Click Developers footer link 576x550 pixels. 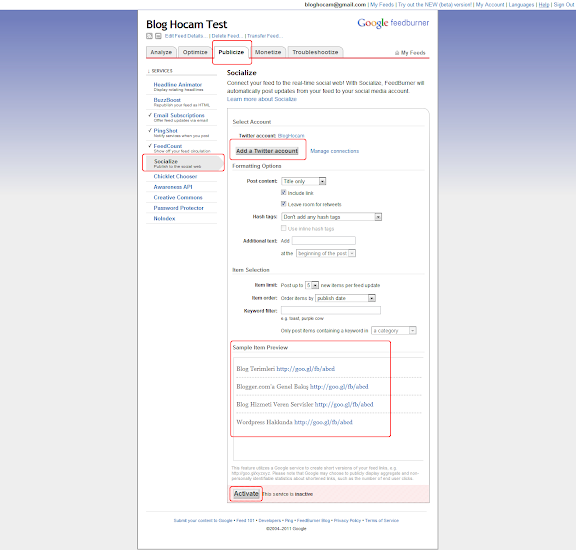pyautogui.click(x=270, y=521)
